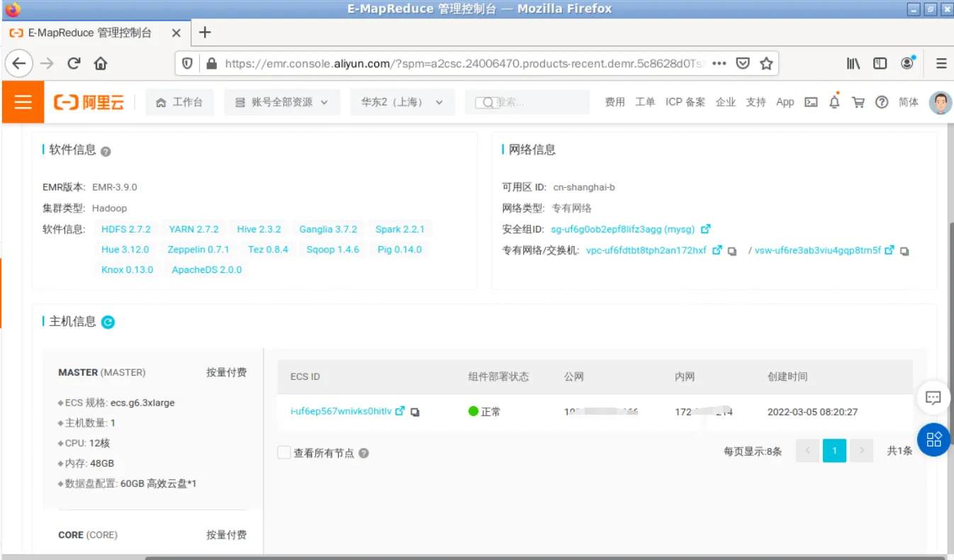Viewport: 954px width, 560px height.
Task: Bookmark this page with star icon
Action: click(766, 63)
